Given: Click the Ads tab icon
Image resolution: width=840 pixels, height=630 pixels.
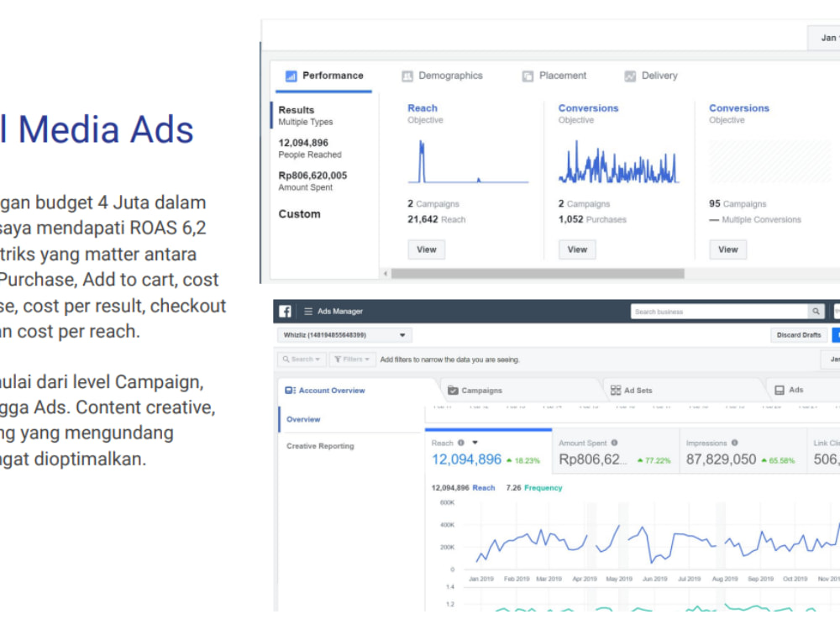Looking at the screenshot, I should (780, 391).
